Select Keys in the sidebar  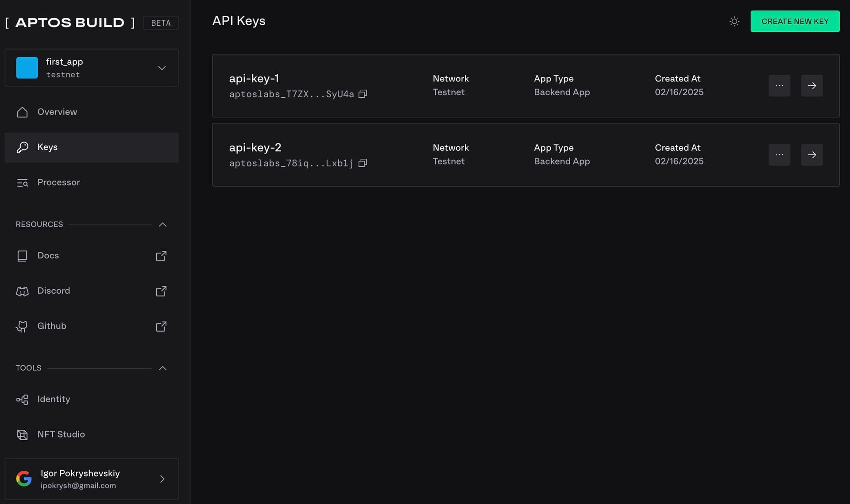click(92, 147)
